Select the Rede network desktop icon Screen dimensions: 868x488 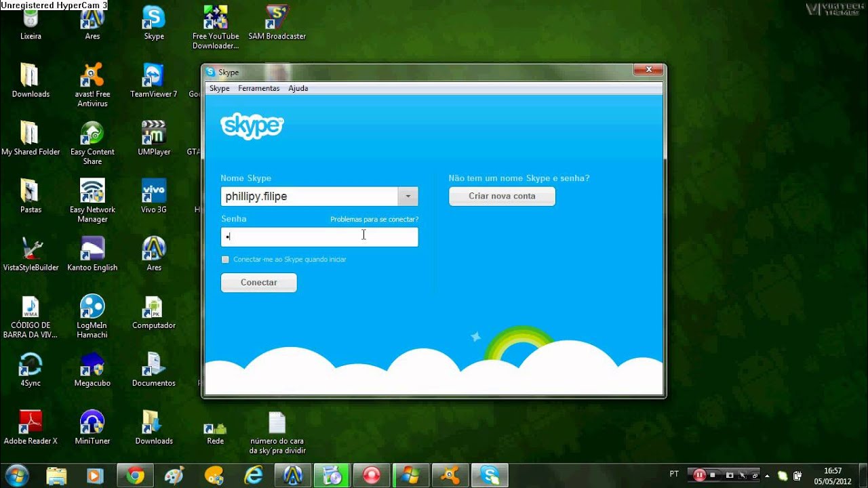216,433
